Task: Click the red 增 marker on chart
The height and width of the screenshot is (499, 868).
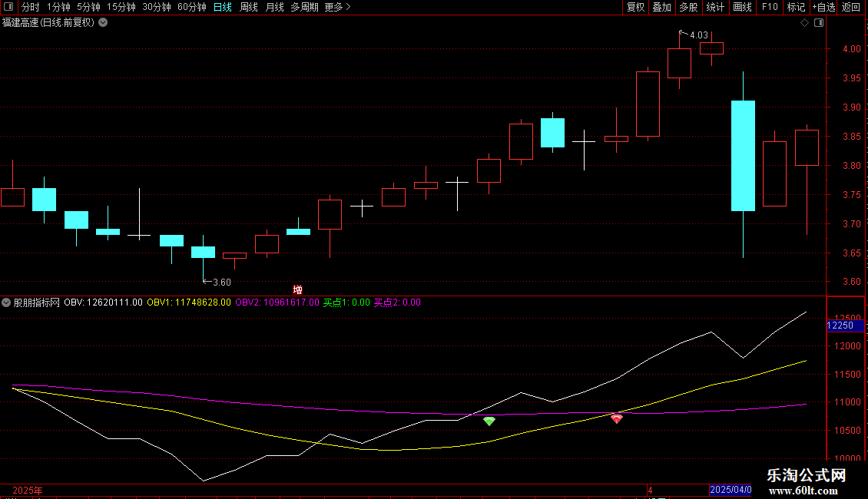Action: 298,290
